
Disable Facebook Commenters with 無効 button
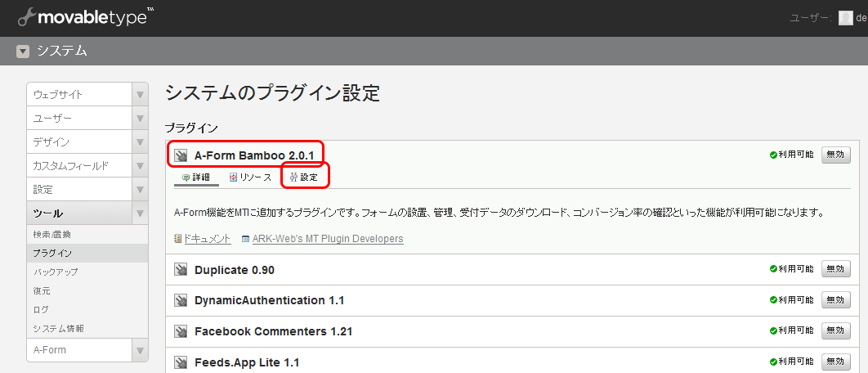coord(836,331)
